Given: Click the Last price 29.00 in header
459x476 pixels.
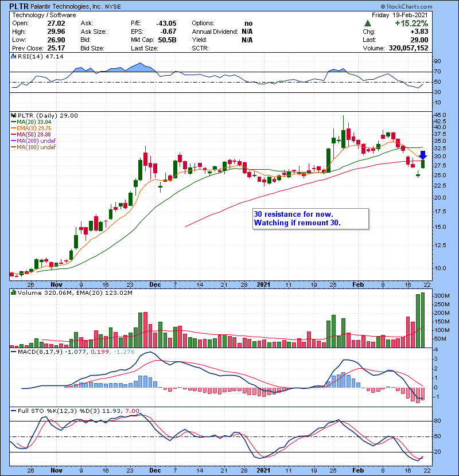Looking at the screenshot, I should 419,40.
